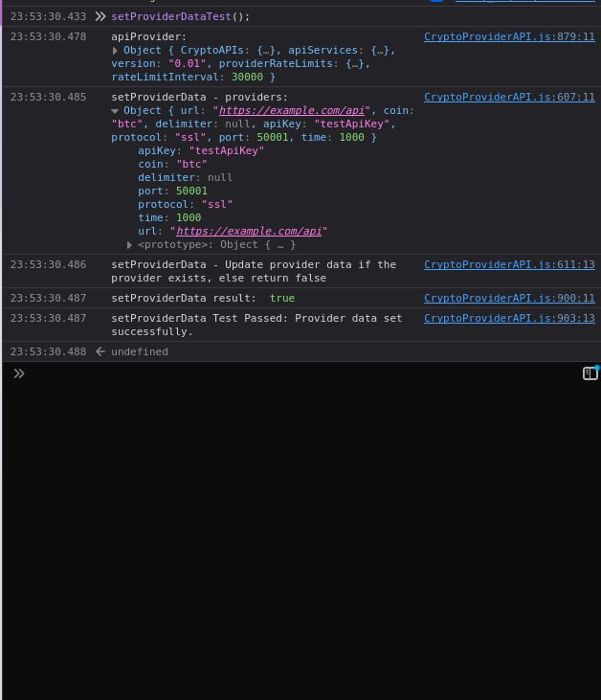Select the time: 1000 property row

click(x=169, y=217)
